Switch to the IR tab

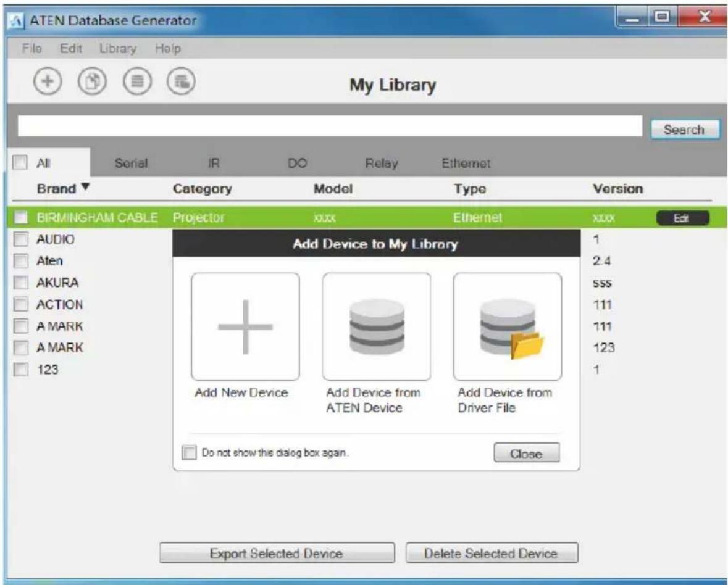[x=214, y=163]
